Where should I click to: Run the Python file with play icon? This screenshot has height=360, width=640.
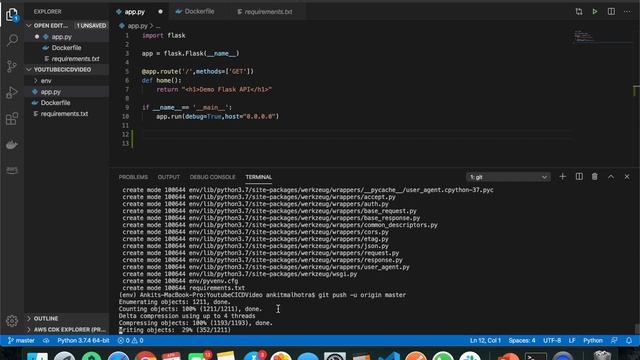[x=595, y=11]
